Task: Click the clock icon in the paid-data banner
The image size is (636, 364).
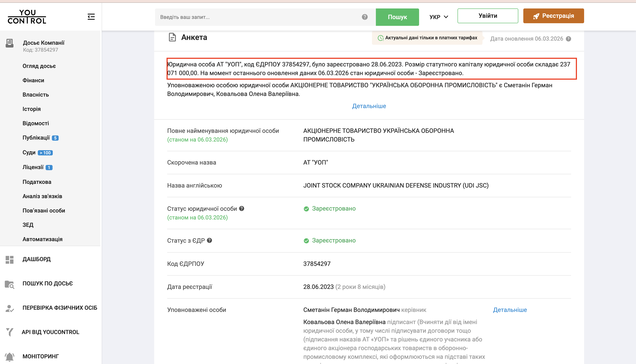Action: click(x=381, y=38)
